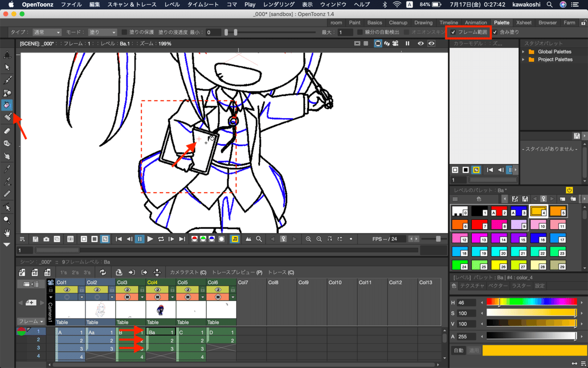Enable 線分の自動検出 checkbox
Image resolution: width=588 pixels, height=368 pixels.
click(x=361, y=32)
